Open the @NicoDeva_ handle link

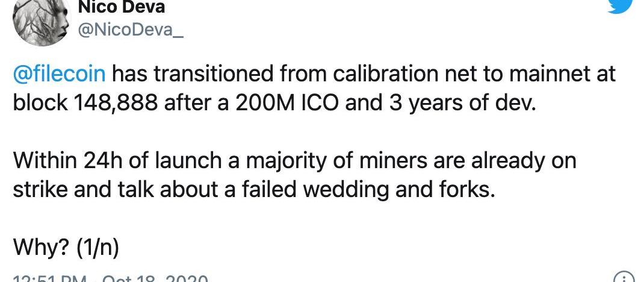click(x=130, y=31)
